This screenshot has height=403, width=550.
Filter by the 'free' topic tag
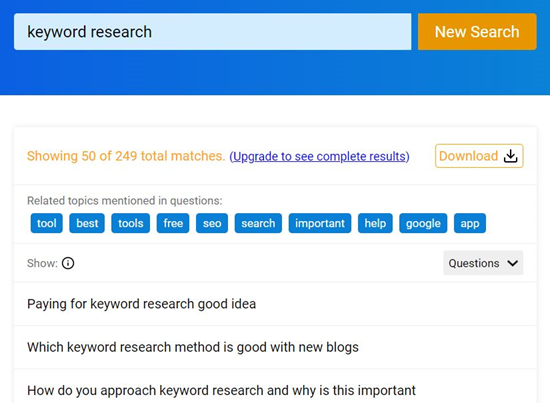173,223
